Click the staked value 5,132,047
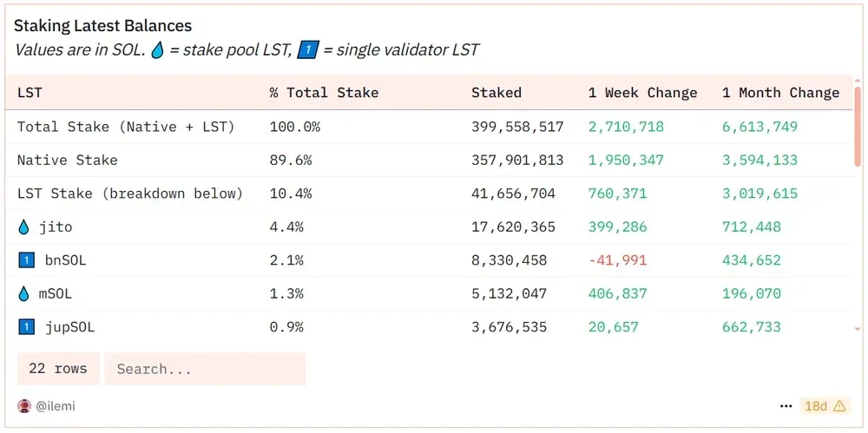868x433 pixels. (510, 293)
